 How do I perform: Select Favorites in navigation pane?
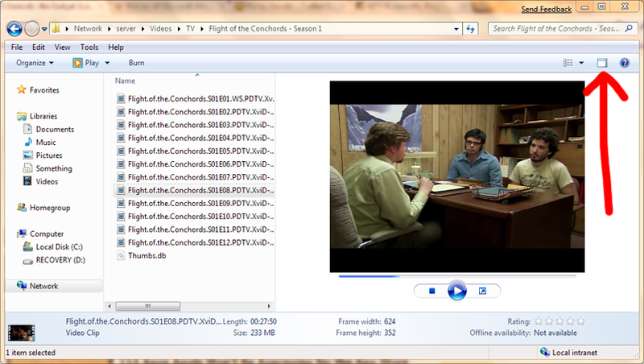[x=44, y=90]
